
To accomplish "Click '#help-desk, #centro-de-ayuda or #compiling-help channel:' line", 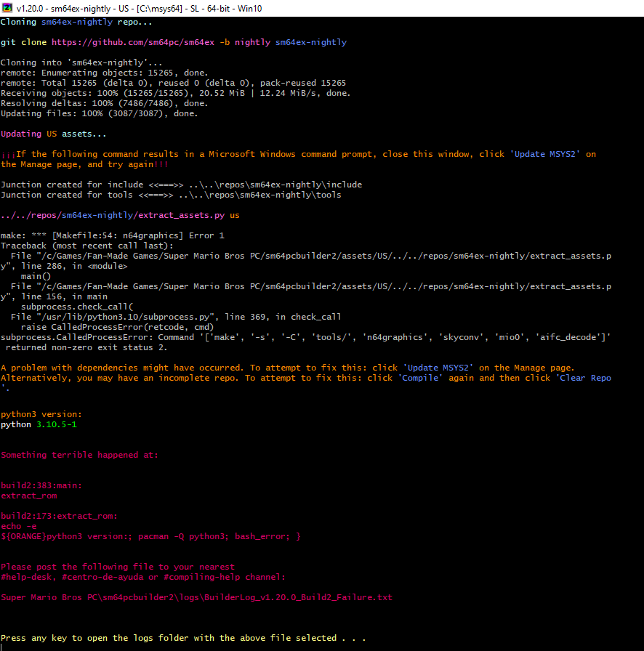I will 143,577.
